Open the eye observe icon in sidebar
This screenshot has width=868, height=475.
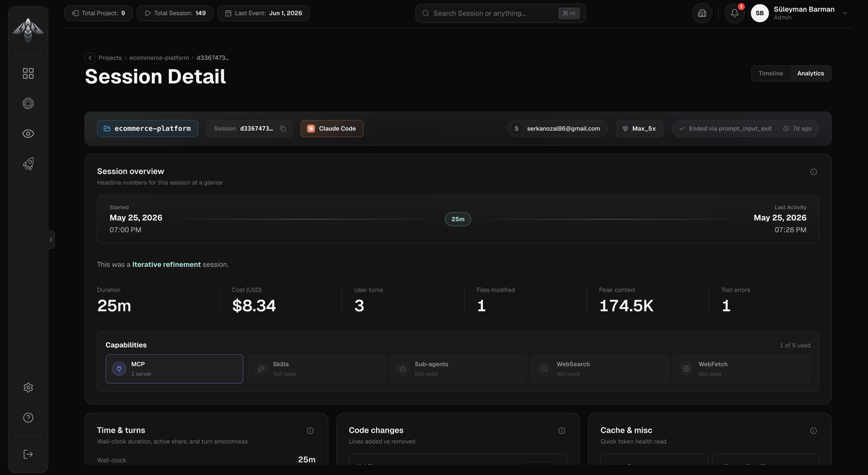click(28, 134)
